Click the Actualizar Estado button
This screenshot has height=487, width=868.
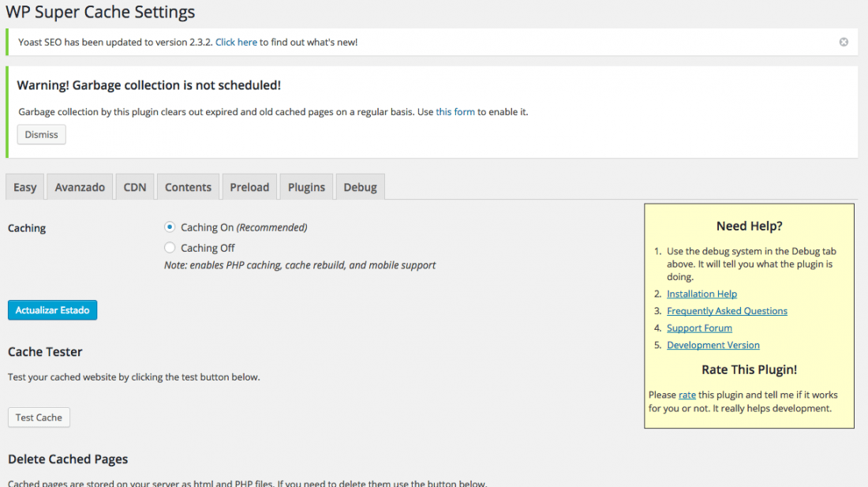pyautogui.click(x=53, y=310)
